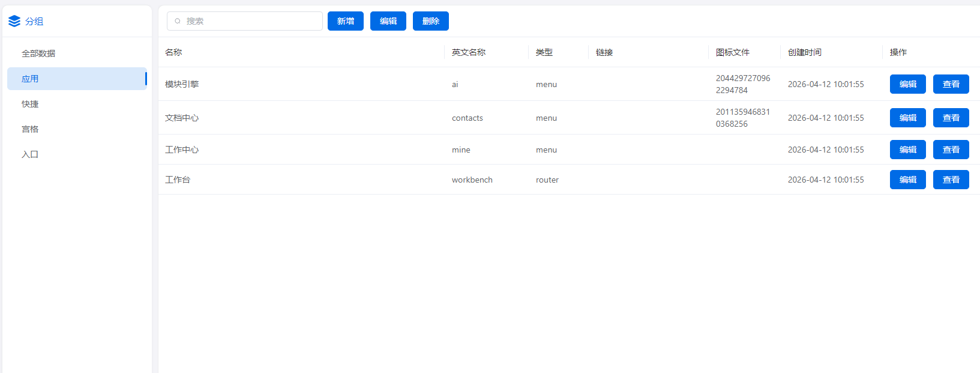The width and height of the screenshot is (980, 373).
Task: Select 应用 group in the sidebar
Action: point(77,79)
